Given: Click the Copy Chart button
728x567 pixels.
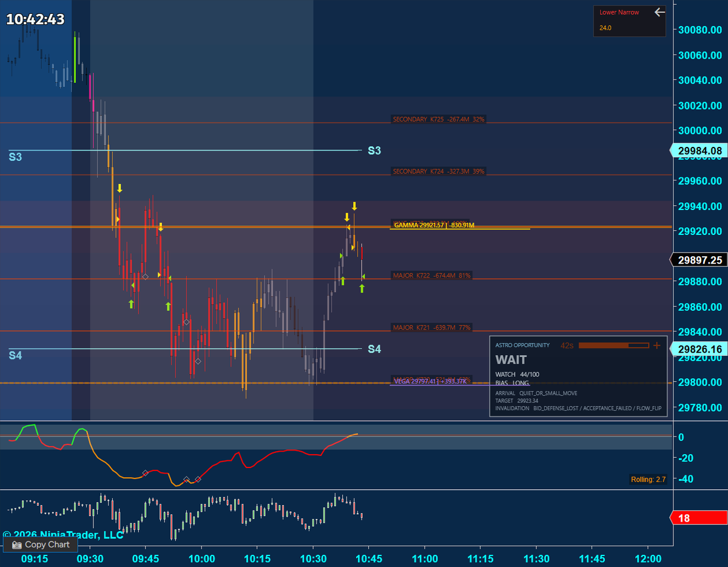Looking at the screenshot, I should click(41, 545).
